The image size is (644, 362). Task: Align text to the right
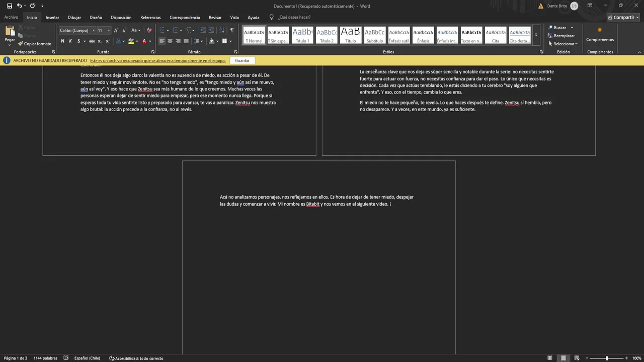tap(178, 41)
